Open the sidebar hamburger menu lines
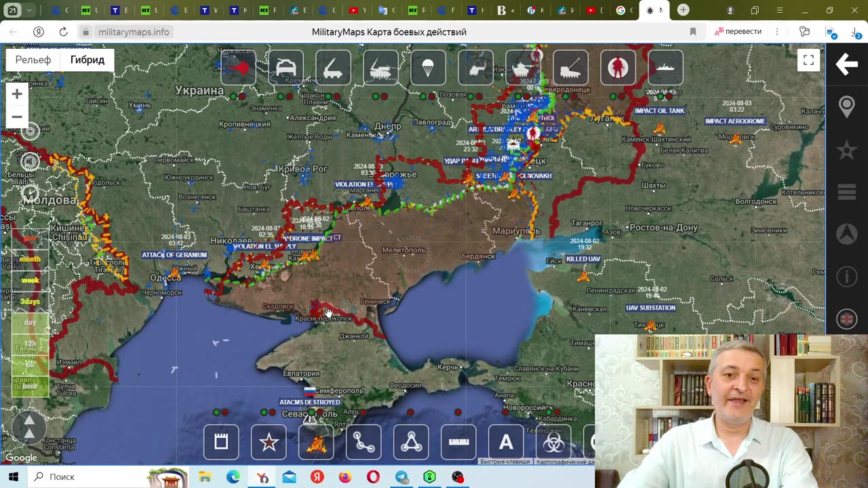 pos(847,192)
